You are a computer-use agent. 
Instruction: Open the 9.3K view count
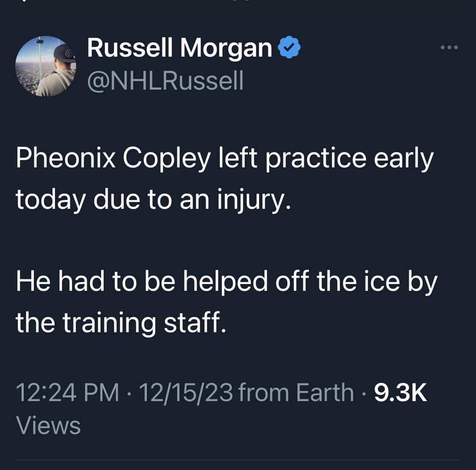pos(400,393)
